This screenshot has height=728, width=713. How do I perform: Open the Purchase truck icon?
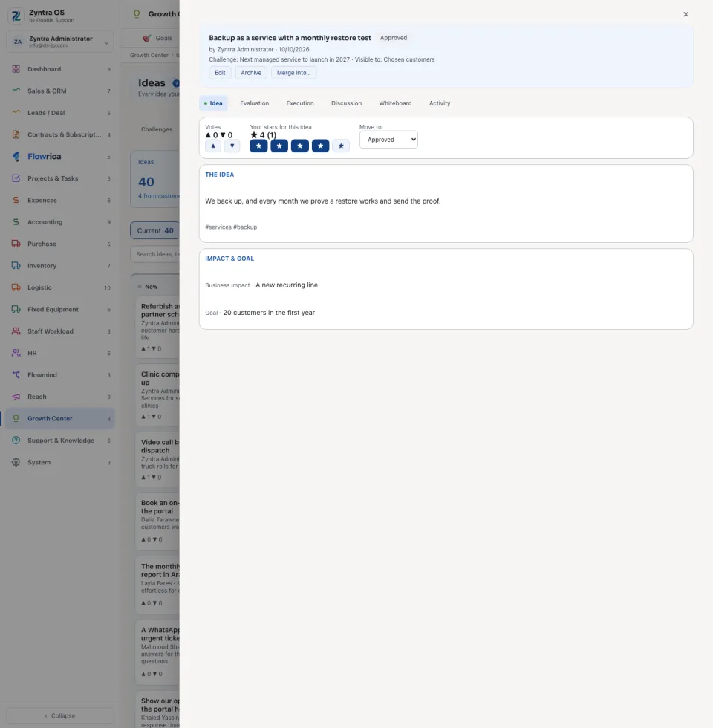click(16, 244)
